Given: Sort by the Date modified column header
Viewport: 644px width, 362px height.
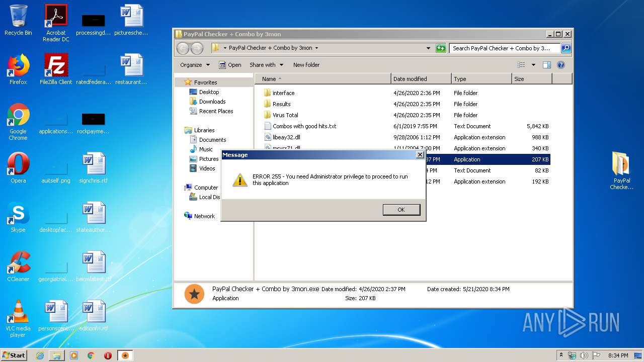Looking at the screenshot, I should [421, 79].
